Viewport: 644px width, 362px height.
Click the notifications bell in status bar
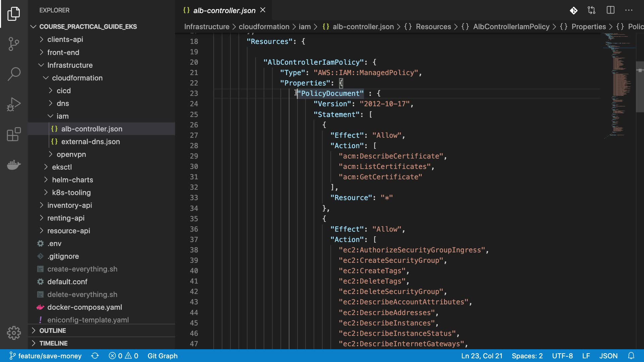point(631,356)
